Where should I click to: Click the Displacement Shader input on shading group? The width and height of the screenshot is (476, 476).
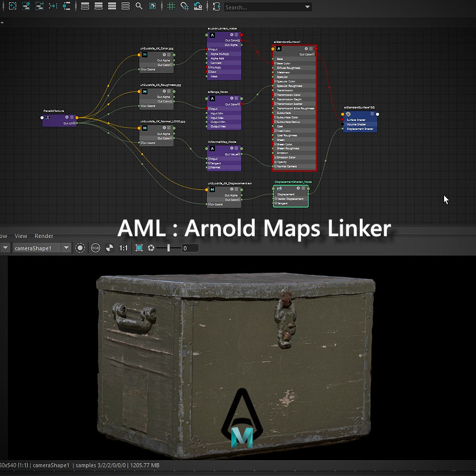coord(343,129)
